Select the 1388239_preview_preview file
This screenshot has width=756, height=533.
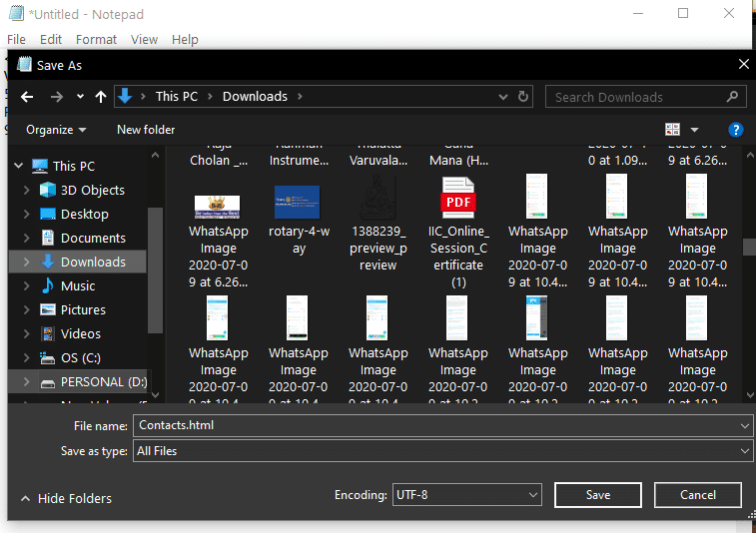point(378,223)
